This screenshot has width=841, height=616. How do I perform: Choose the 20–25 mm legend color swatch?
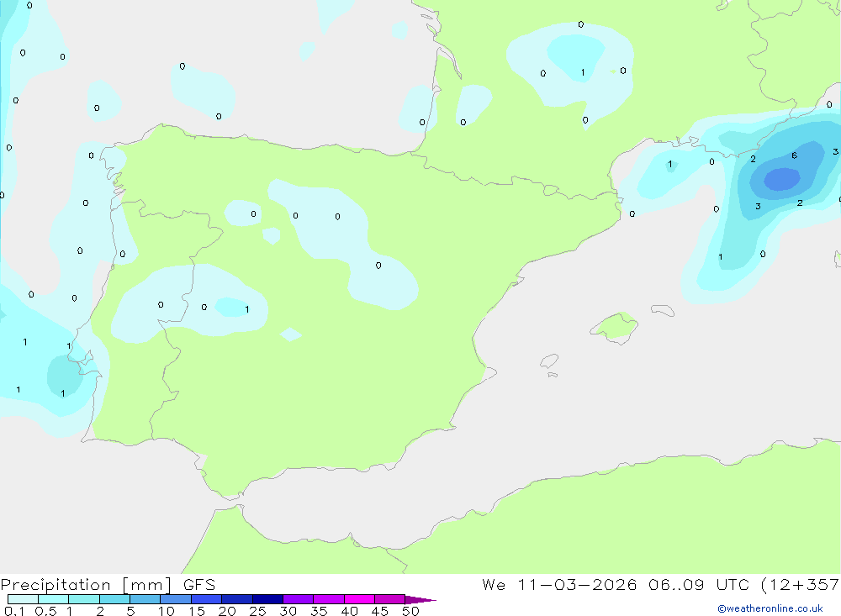coord(236,599)
